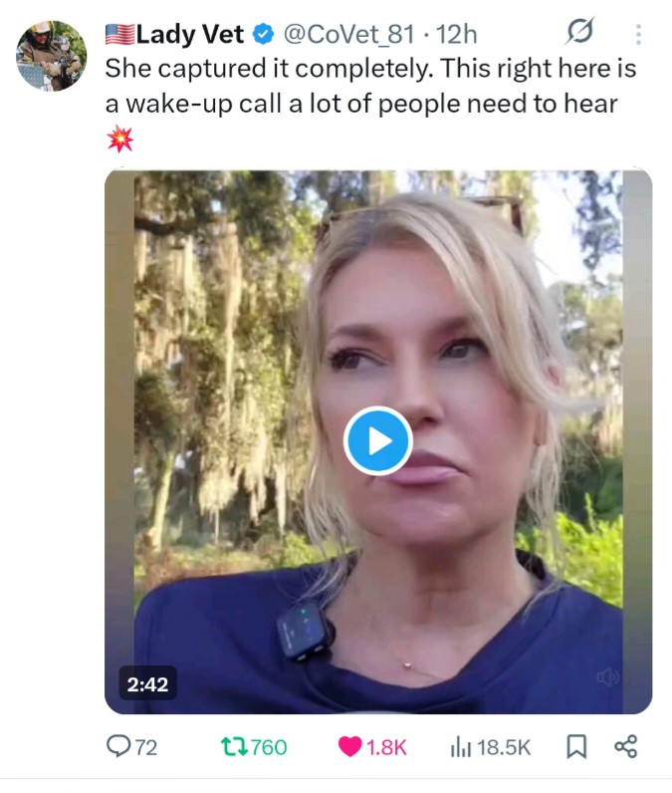Click the Grok slashed-circle icon
This screenshot has height=793, width=672.
tap(579, 31)
